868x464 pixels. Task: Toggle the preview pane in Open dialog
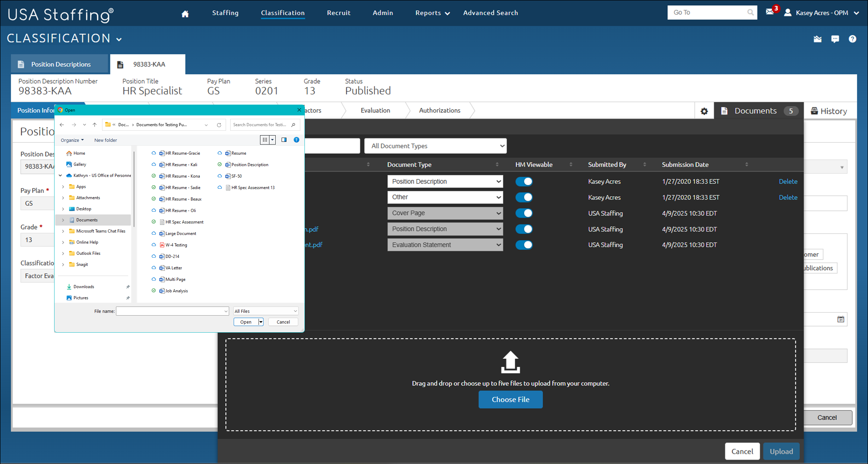click(284, 140)
